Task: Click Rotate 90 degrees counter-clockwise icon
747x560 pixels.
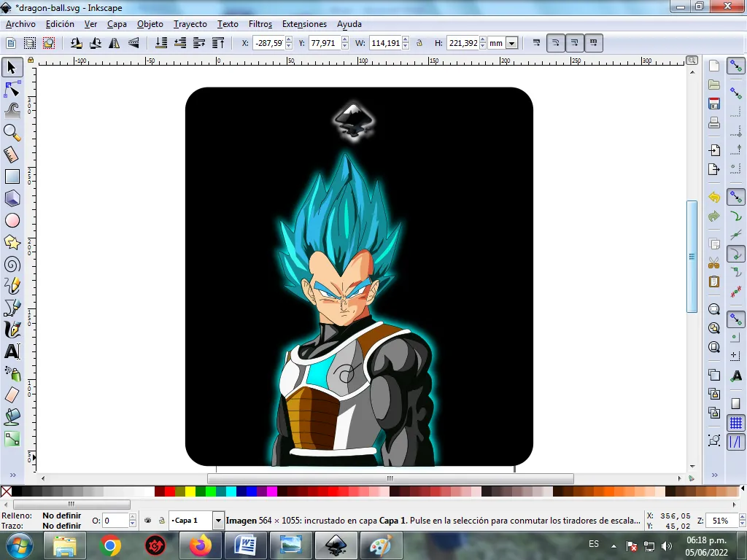Action: 76,43
